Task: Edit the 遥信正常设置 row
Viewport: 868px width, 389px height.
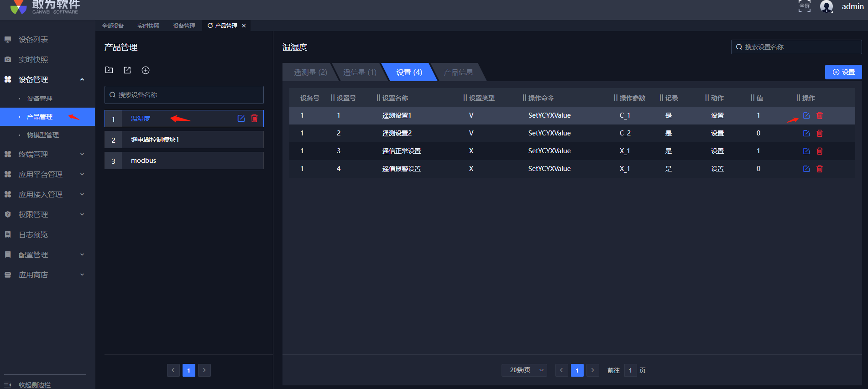Action: (806, 151)
